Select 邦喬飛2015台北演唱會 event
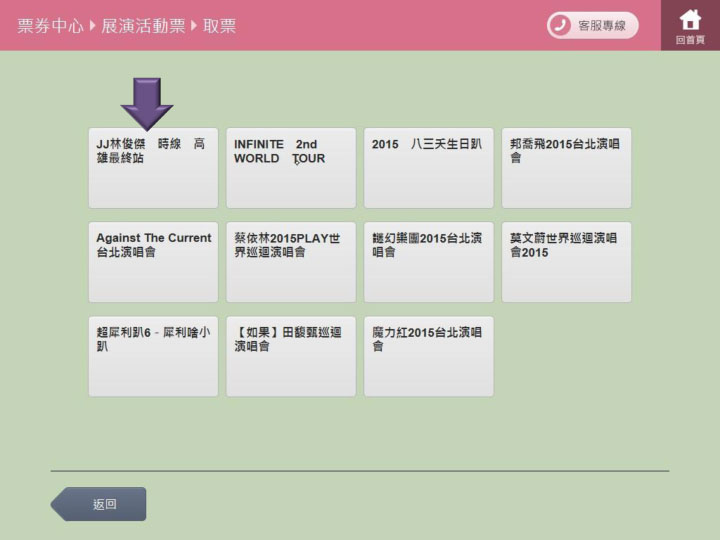 tap(567, 168)
